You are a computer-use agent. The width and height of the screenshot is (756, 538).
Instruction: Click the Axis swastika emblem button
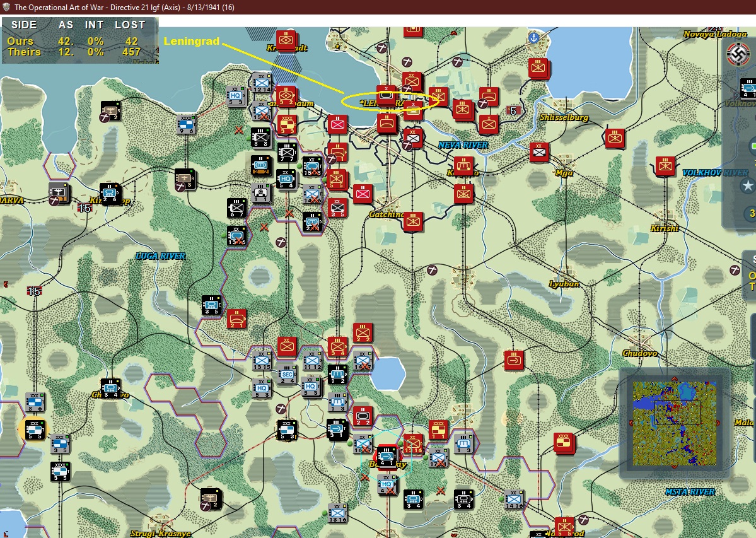tap(738, 54)
